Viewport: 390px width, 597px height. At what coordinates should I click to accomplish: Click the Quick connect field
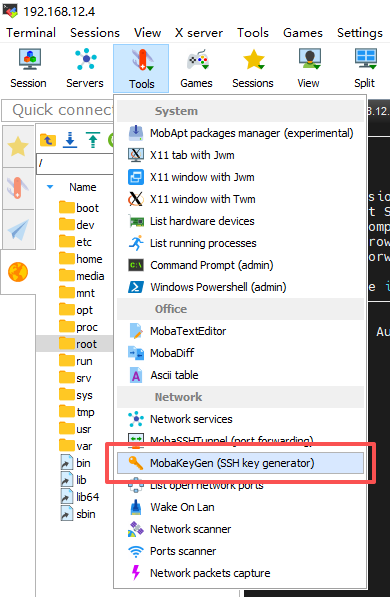tap(58, 110)
